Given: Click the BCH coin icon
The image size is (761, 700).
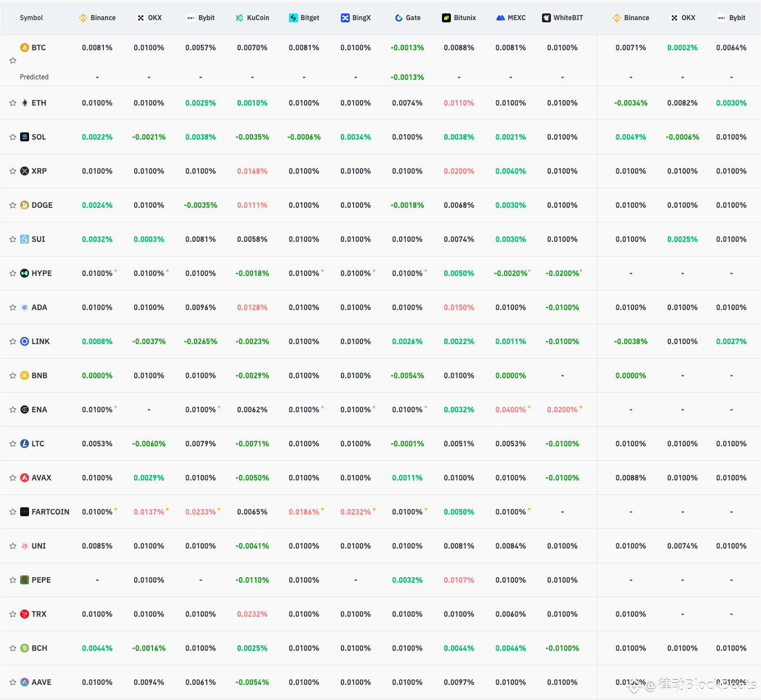Looking at the screenshot, I should tap(25, 648).
